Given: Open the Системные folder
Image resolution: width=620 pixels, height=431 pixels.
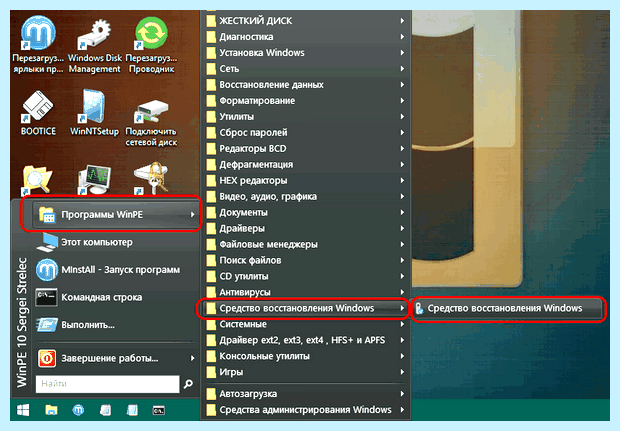Looking at the screenshot, I should [x=306, y=324].
